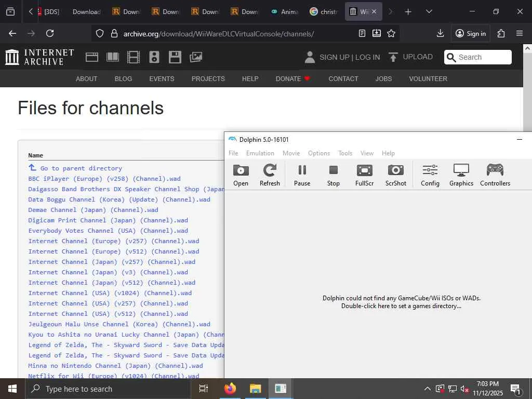The width and height of the screenshot is (532, 399).
Task: Click Dolphin's Refresh toolbar icon
Action: click(x=270, y=175)
